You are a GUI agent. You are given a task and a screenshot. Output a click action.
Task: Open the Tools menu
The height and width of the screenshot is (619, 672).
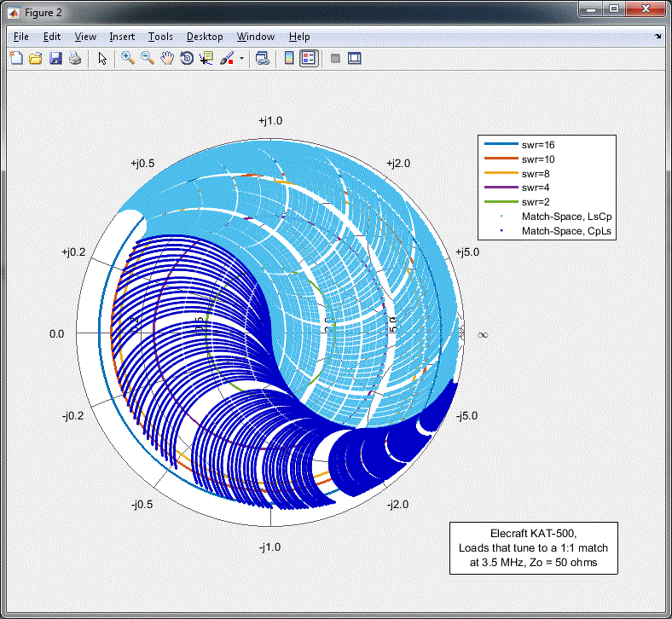160,37
